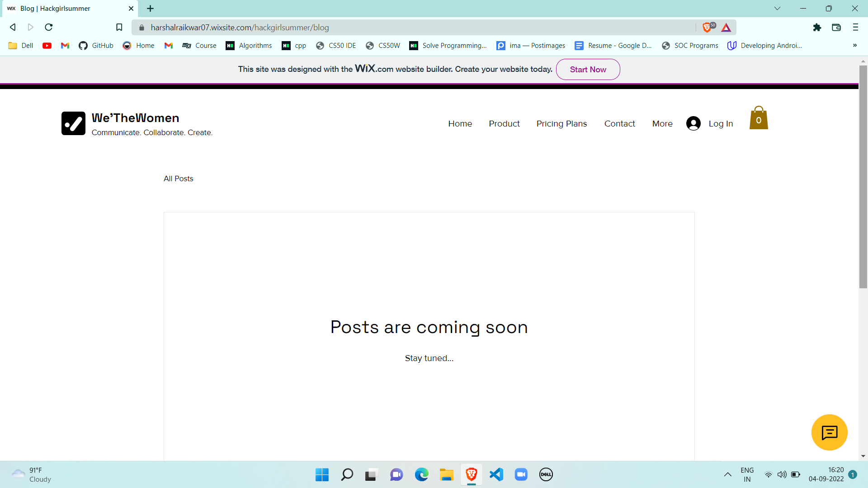The image size is (868, 488).
Task: Click the Log In link
Action: pos(721,124)
